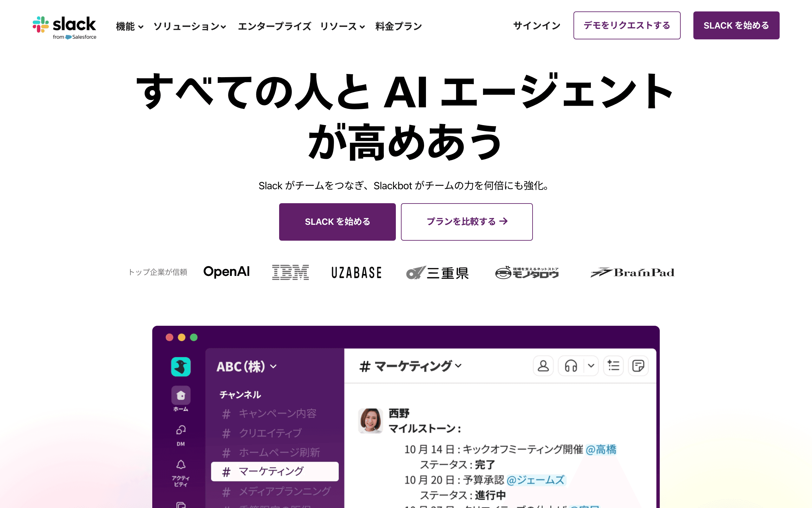Viewport: 812px width, 508px height.
Task: Expand the ソリューション menu
Action: click(x=190, y=26)
